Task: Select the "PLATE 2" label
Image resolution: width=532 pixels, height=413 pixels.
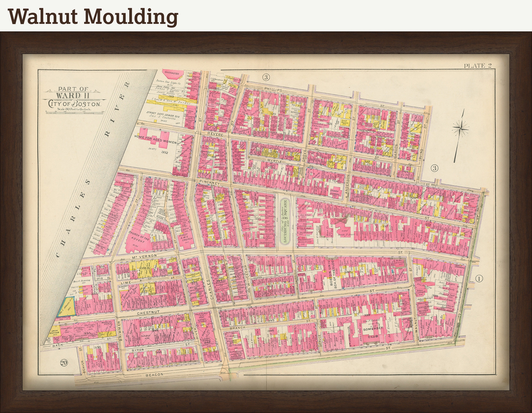Action: pos(477,66)
